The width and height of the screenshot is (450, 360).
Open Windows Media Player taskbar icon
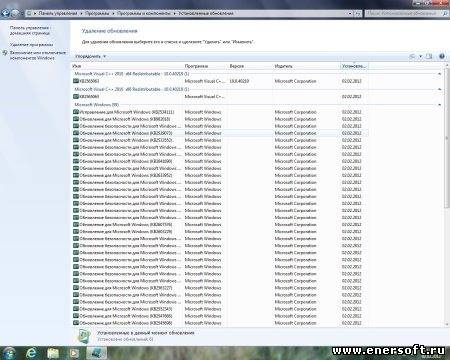point(74,353)
